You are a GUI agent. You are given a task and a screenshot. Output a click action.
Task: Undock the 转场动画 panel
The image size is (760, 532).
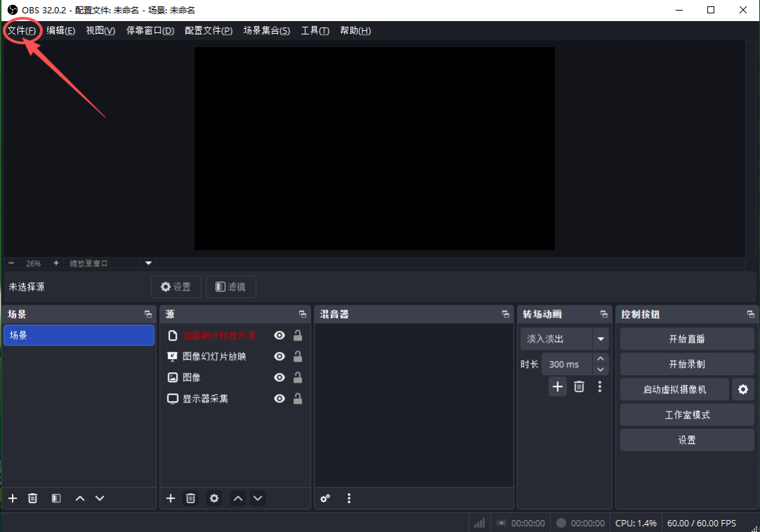point(603,315)
